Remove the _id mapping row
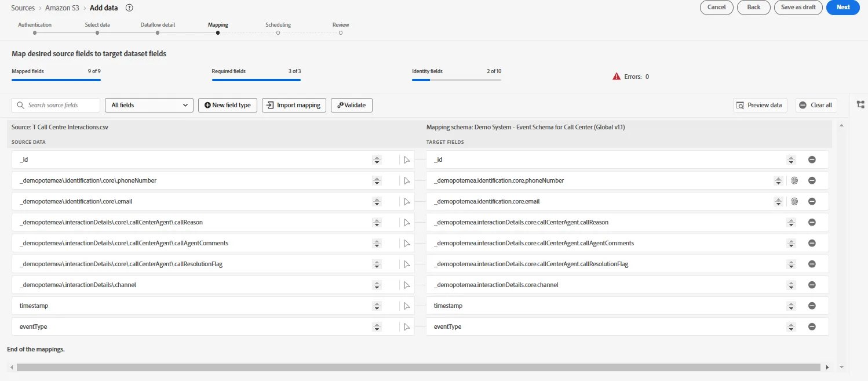Screen dimensions: 868x381 812,159
